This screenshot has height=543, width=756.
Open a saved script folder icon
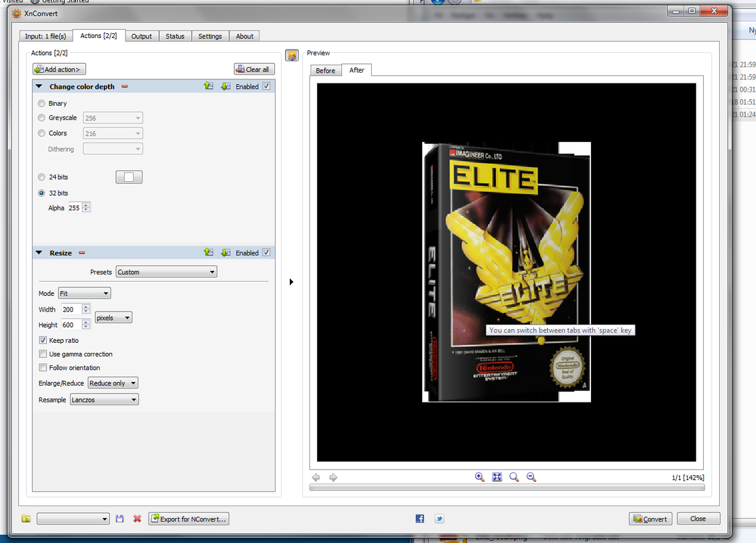[x=26, y=519]
